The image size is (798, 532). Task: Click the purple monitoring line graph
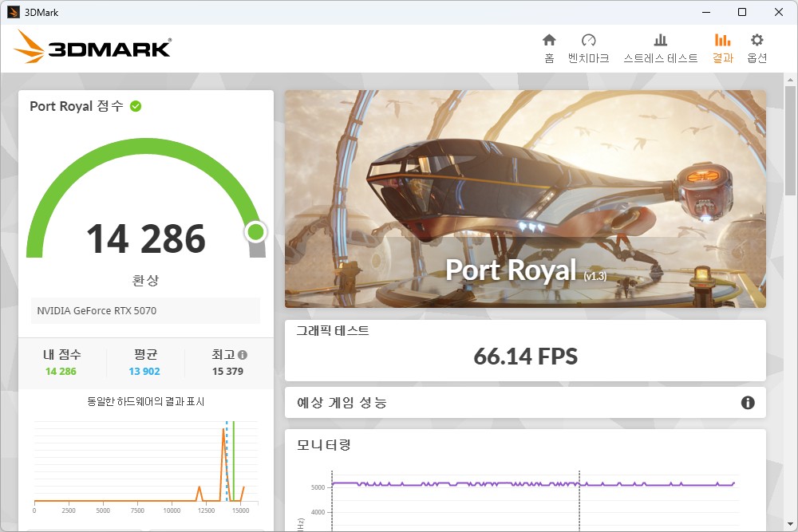click(x=533, y=484)
